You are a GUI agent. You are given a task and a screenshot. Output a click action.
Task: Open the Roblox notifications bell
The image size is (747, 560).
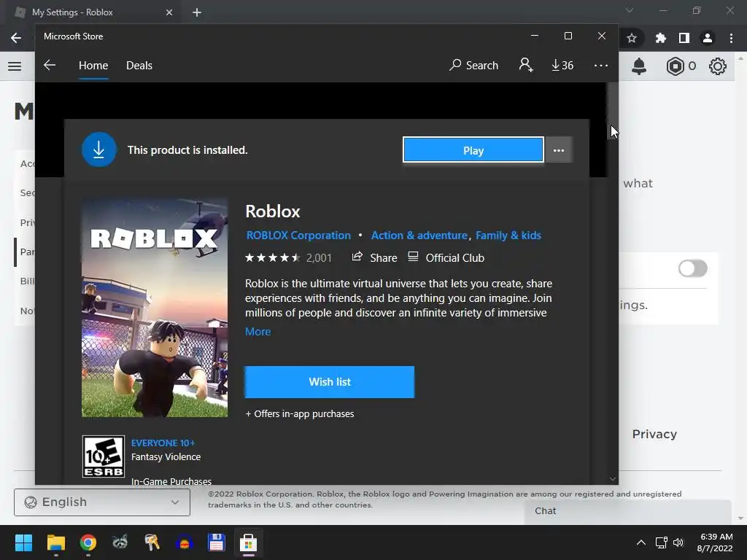click(639, 66)
